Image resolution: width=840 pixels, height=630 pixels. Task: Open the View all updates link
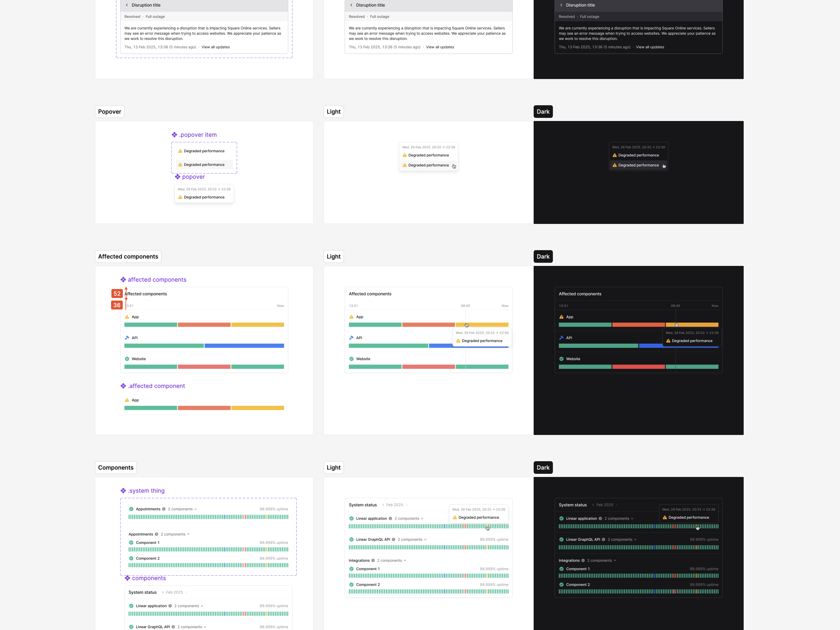(216, 47)
